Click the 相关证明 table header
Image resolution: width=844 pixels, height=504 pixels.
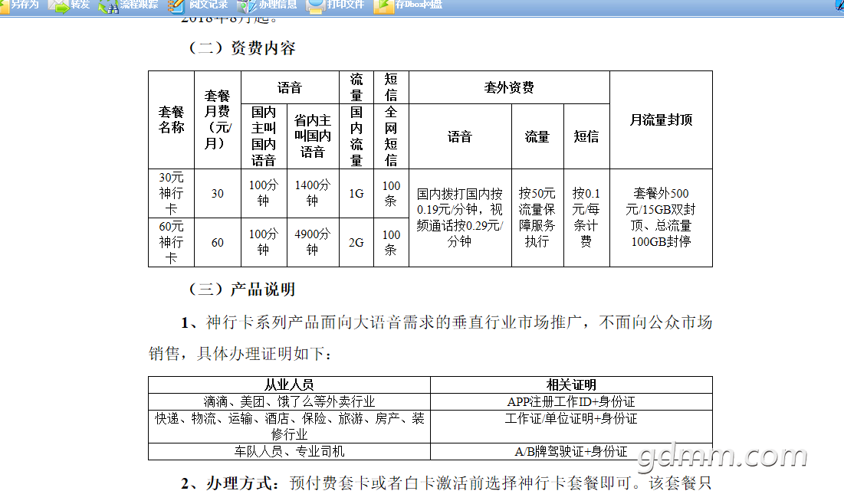point(571,385)
